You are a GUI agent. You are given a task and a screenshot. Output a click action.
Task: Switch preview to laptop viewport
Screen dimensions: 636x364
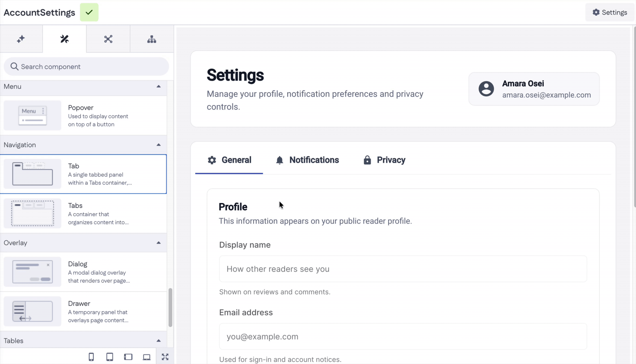[x=147, y=357]
